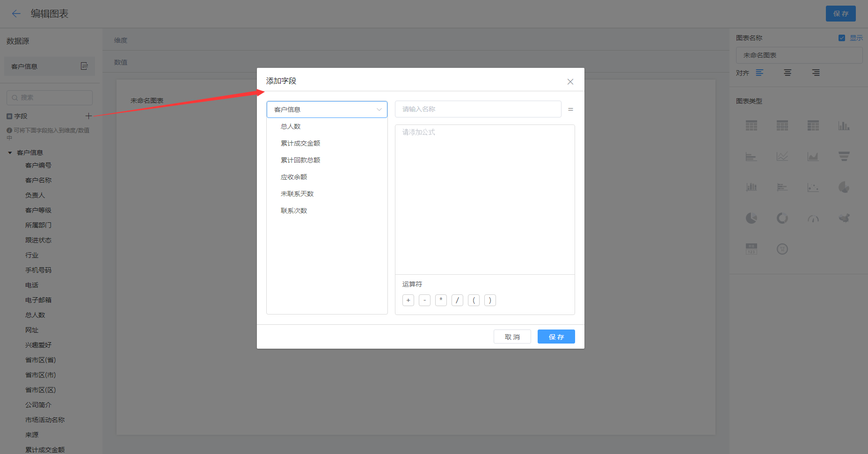Viewport: 868px width, 454px height.
Task: Insert the plus operator
Action: (408, 300)
